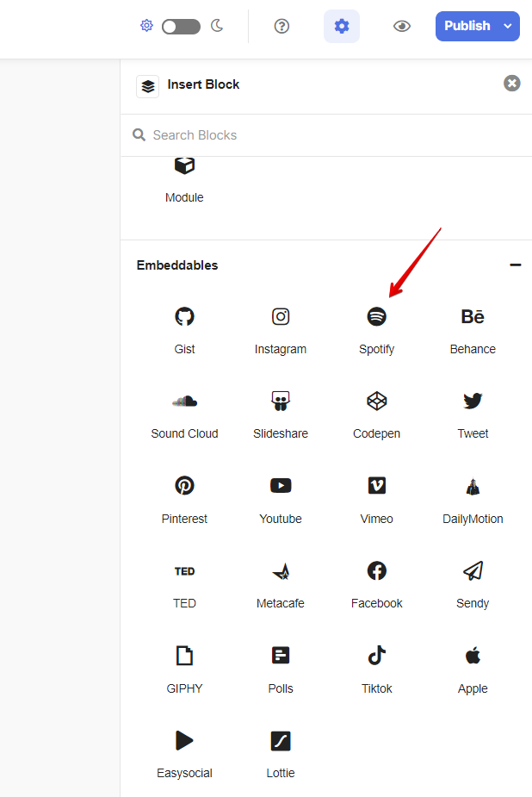Image resolution: width=532 pixels, height=797 pixels.
Task: Insert the Tweet embed block
Action: pos(473,415)
